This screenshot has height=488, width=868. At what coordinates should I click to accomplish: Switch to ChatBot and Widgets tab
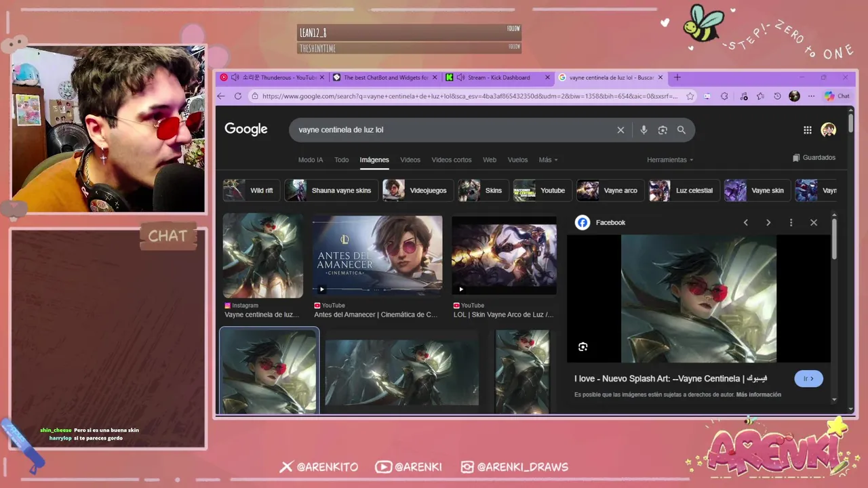[385, 77]
